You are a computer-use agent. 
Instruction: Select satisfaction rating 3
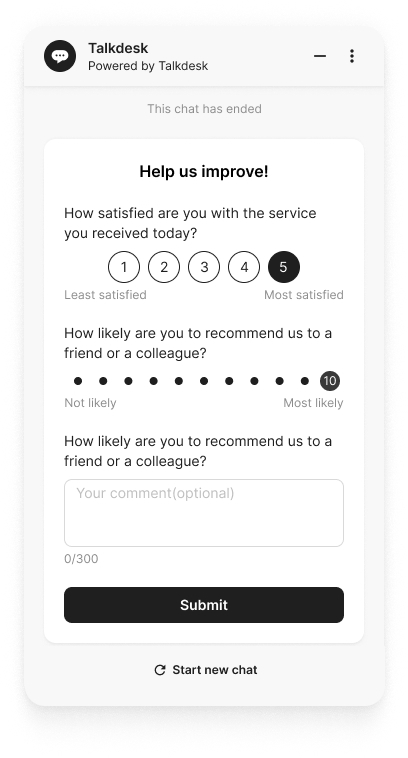pyautogui.click(x=204, y=267)
